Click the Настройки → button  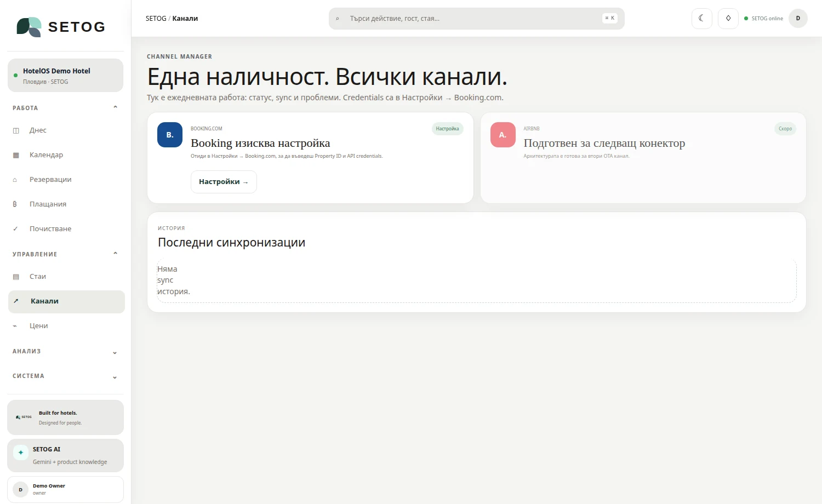(x=224, y=182)
